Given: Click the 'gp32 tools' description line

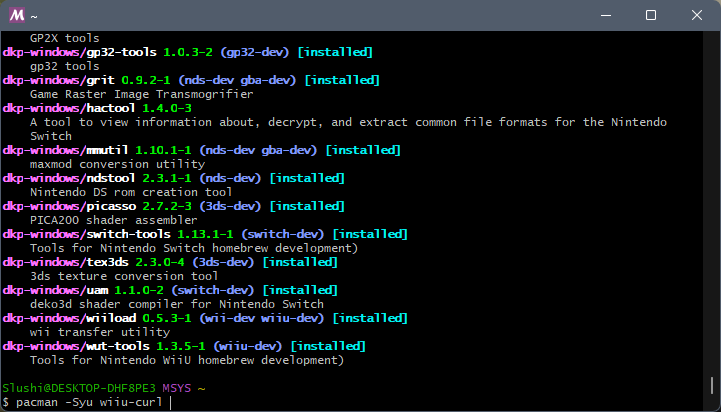Looking at the screenshot, I should pyautogui.click(x=65, y=66).
